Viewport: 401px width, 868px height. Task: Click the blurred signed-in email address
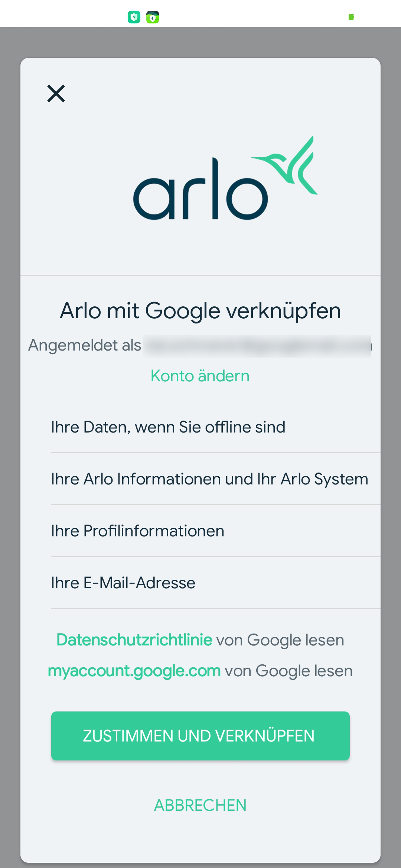tap(257, 346)
